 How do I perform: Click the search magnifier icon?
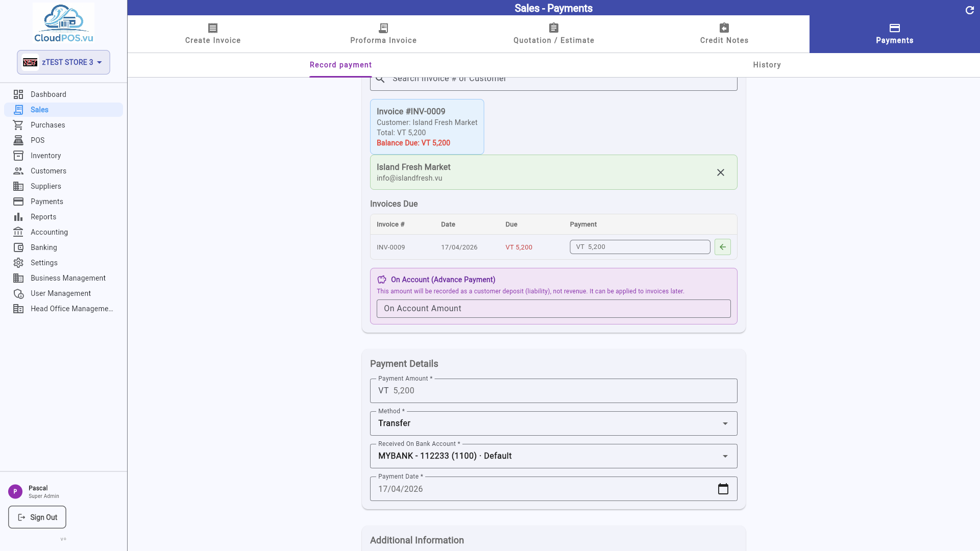(x=380, y=79)
